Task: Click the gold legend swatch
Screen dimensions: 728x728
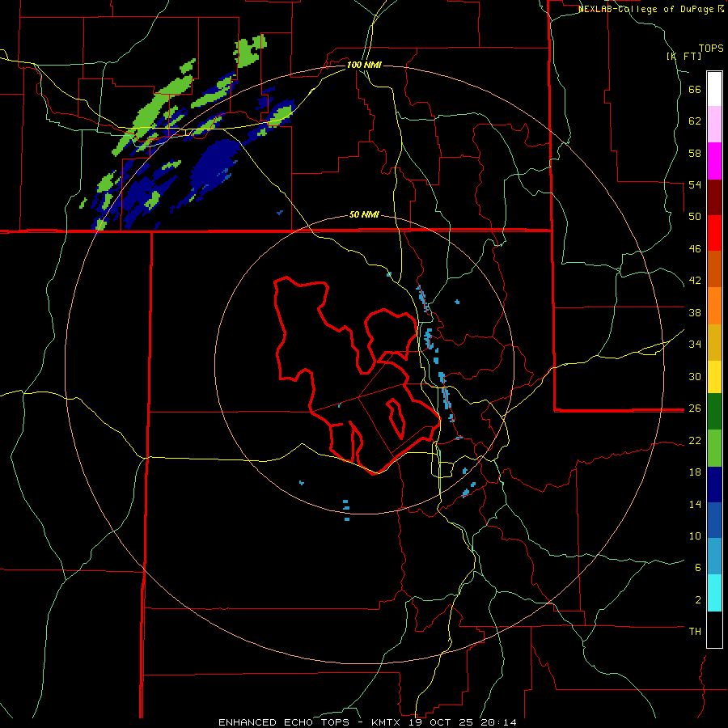Action: pyautogui.click(x=714, y=342)
